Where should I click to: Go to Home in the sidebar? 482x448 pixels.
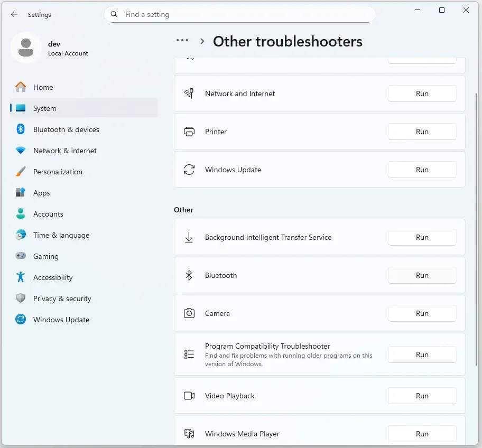click(x=84, y=87)
